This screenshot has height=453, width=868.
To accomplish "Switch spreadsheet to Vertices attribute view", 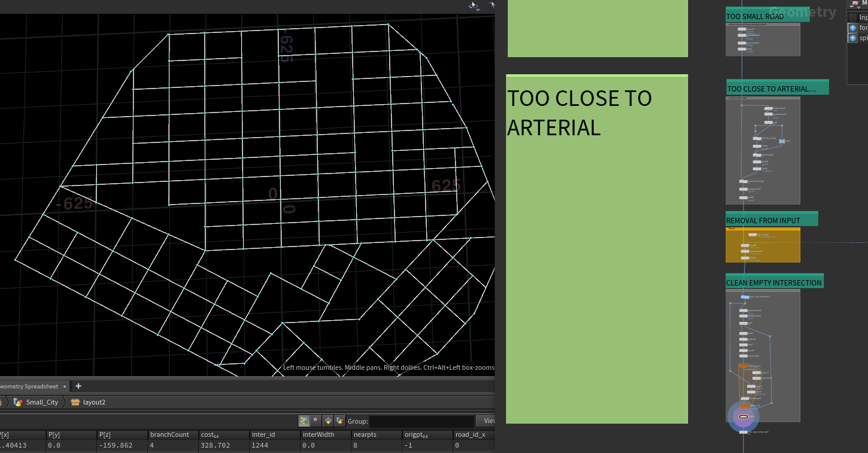I will point(315,421).
